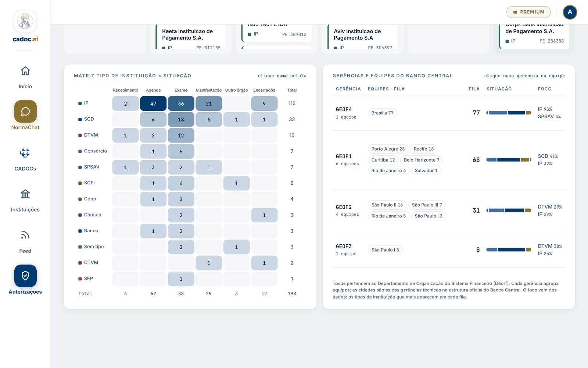This screenshot has width=588, height=368.
Task: Open the Início home icon
Action: 25,71
